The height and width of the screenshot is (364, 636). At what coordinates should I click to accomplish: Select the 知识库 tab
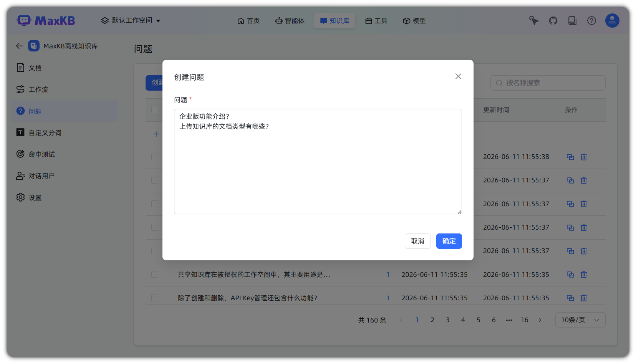coord(335,21)
